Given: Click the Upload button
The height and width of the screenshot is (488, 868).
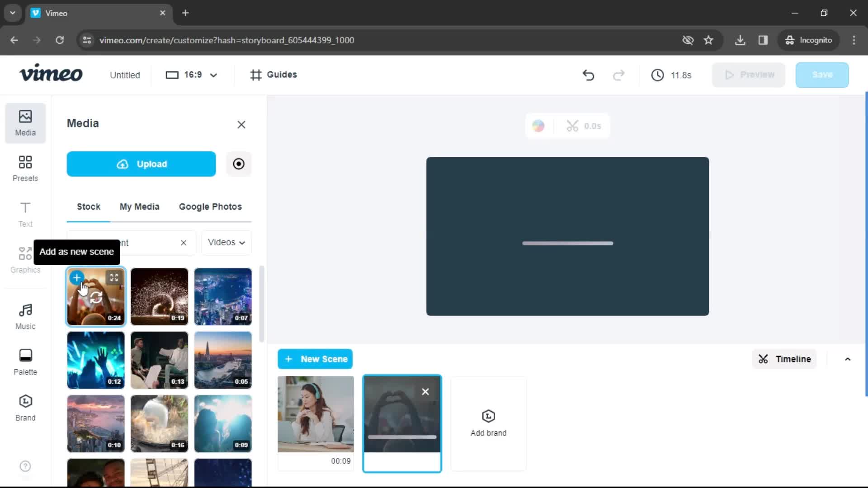Looking at the screenshot, I should 142,164.
